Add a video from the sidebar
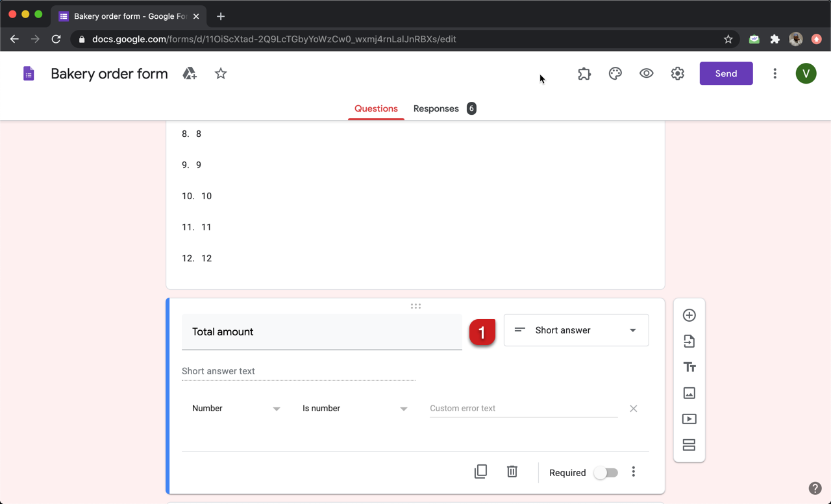 tap(689, 419)
